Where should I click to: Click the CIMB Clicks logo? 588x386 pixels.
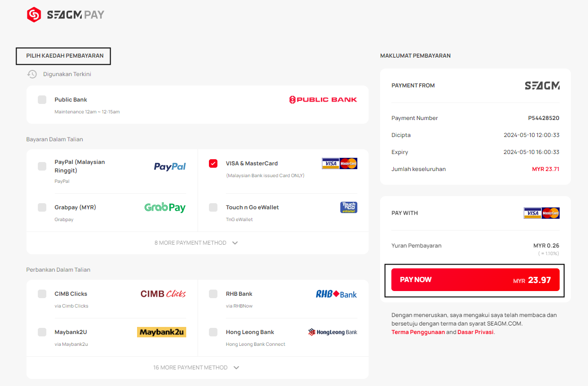point(163,294)
